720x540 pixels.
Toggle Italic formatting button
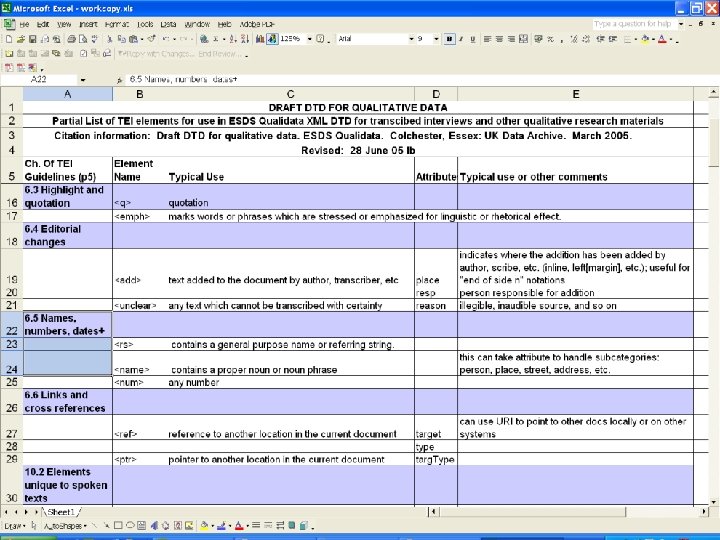tap(461, 39)
